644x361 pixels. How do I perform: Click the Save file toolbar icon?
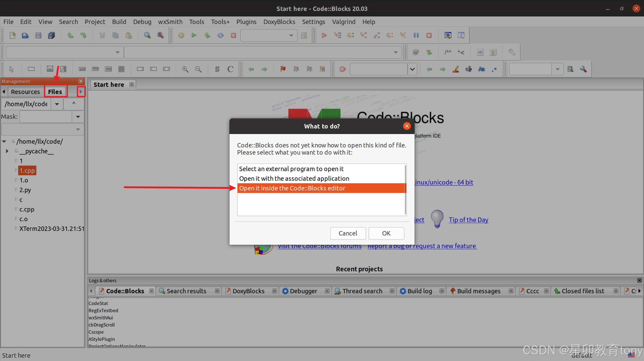point(38,35)
